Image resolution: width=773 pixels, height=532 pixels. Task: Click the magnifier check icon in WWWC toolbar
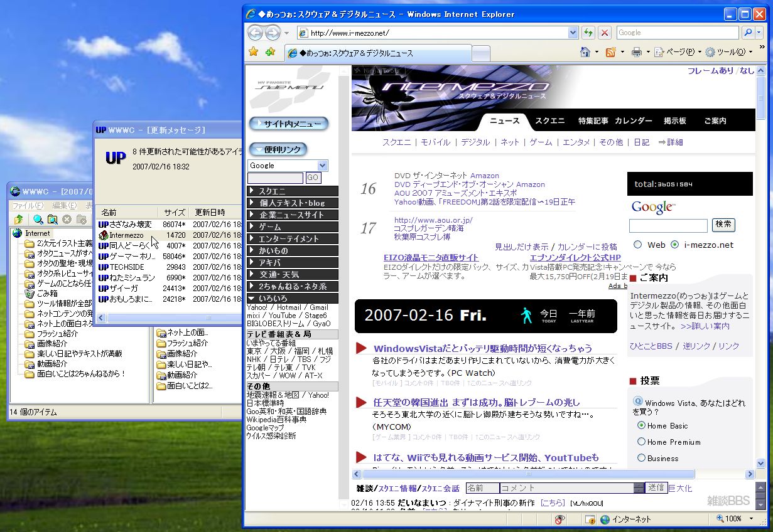click(38, 219)
